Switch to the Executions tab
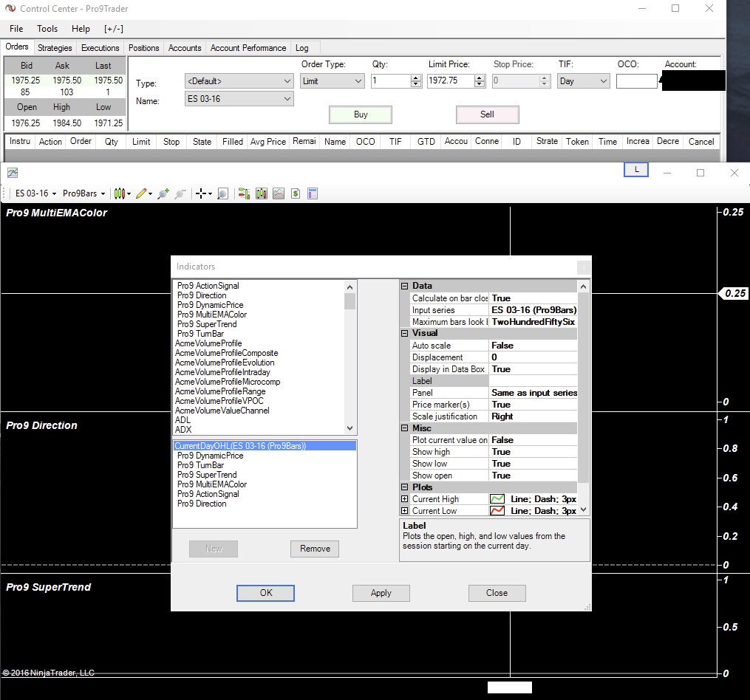The image size is (750, 700). coord(100,48)
